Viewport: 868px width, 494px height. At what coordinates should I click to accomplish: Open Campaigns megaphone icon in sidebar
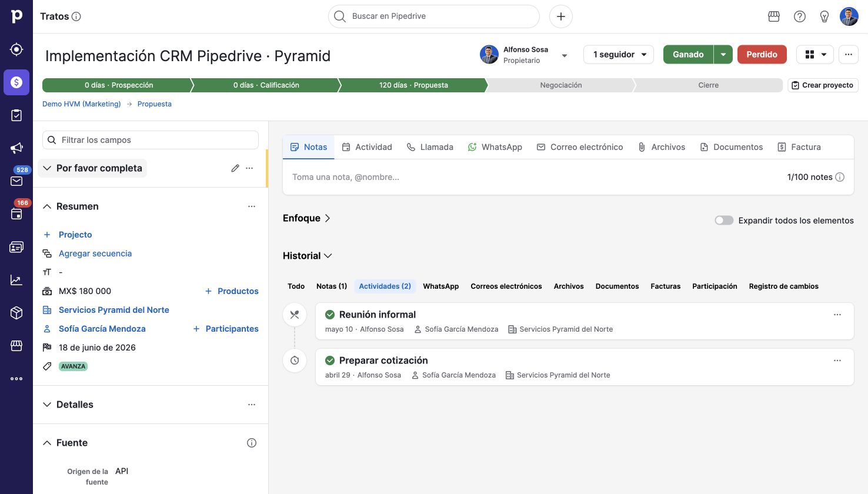coord(16,148)
